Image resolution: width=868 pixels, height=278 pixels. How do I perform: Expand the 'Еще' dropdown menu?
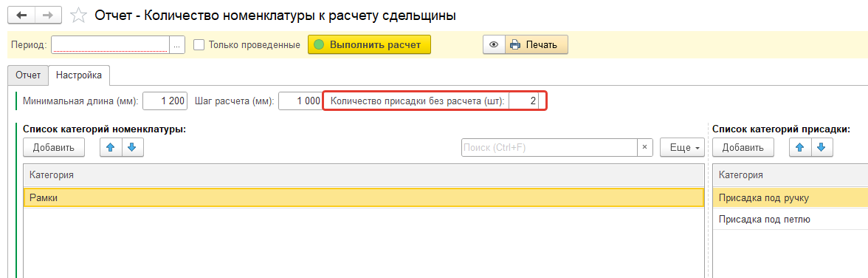click(682, 148)
